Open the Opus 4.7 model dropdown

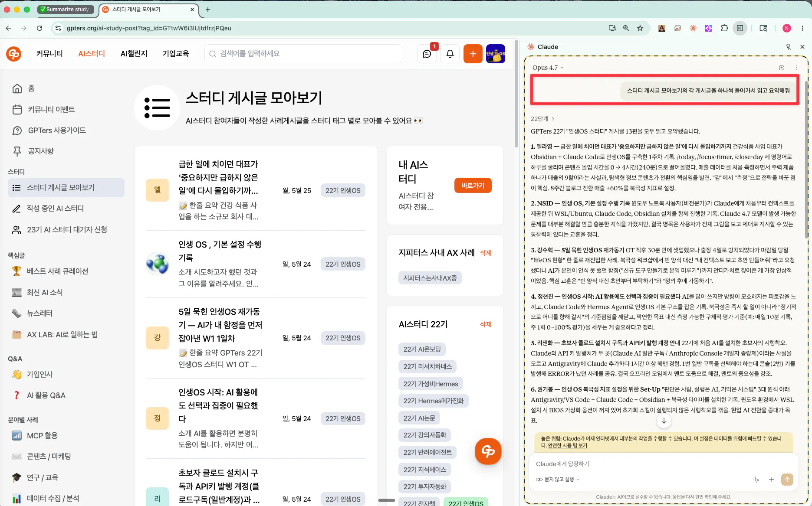pos(548,68)
